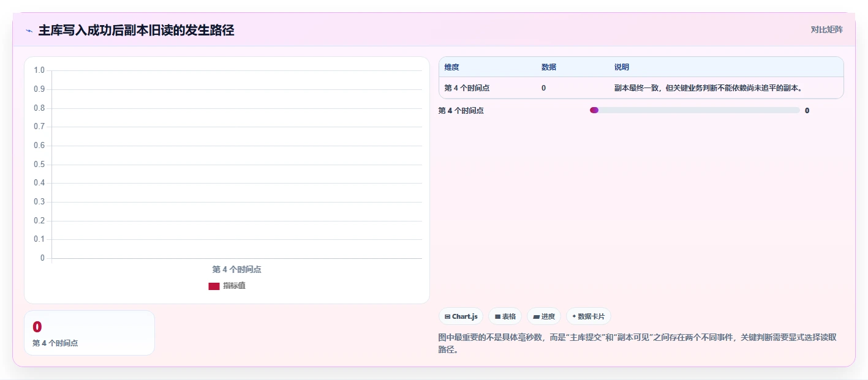Click the data card caption 第 4 个时间点
The width and height of the screenshot is (868, 380).
click(x=55, y=343)
